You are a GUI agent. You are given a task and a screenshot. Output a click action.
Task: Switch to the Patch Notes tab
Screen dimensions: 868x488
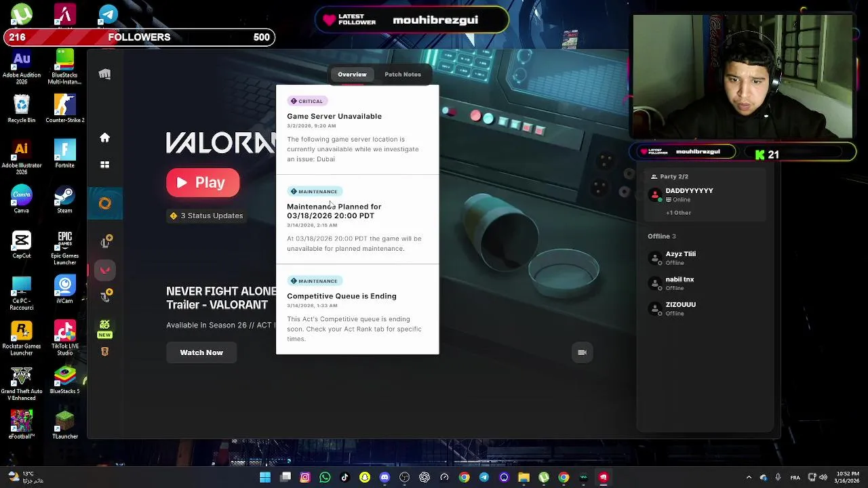(x=403, y=75)
